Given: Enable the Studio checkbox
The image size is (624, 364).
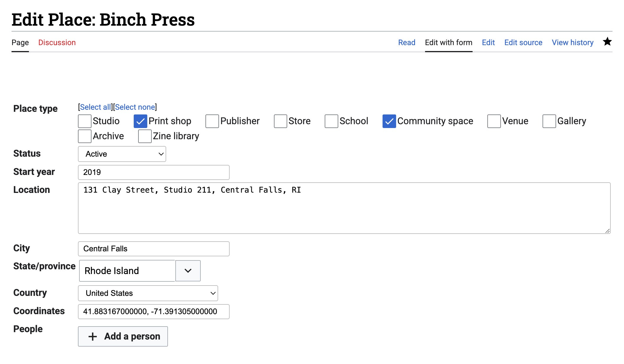Looking at the screenshot, I should (85, 121).
